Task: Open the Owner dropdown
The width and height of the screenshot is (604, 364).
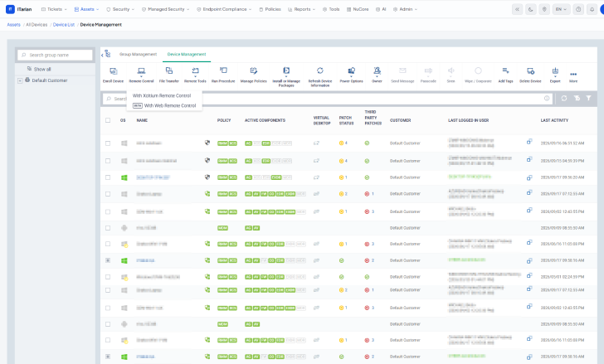Action: click(x=377, y=75)
